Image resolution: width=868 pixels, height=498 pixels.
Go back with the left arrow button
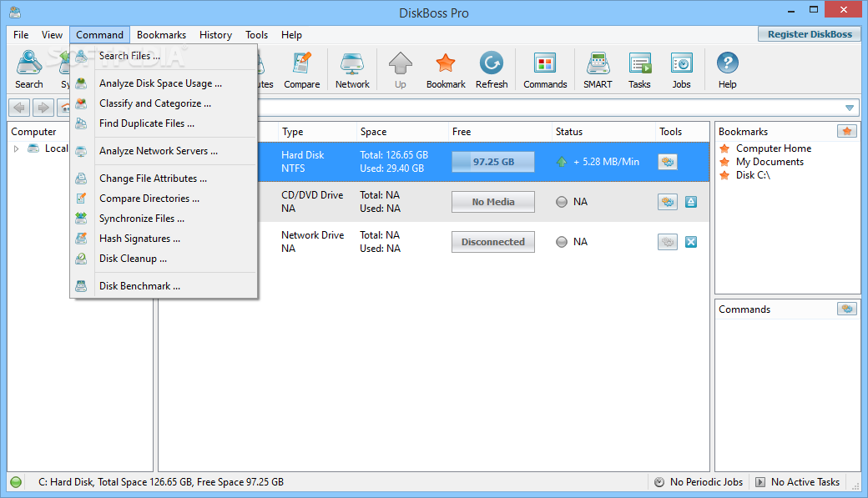(19, 108)
